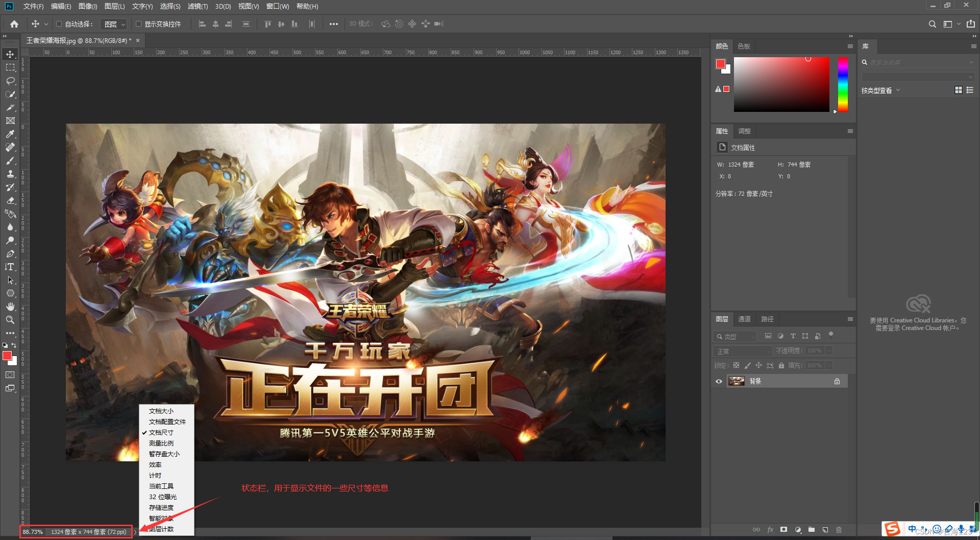This screenshot has height=540, width=980.
Task: Open Edit Toolbar three-dots in toolbox
Action: pos(10,333)
